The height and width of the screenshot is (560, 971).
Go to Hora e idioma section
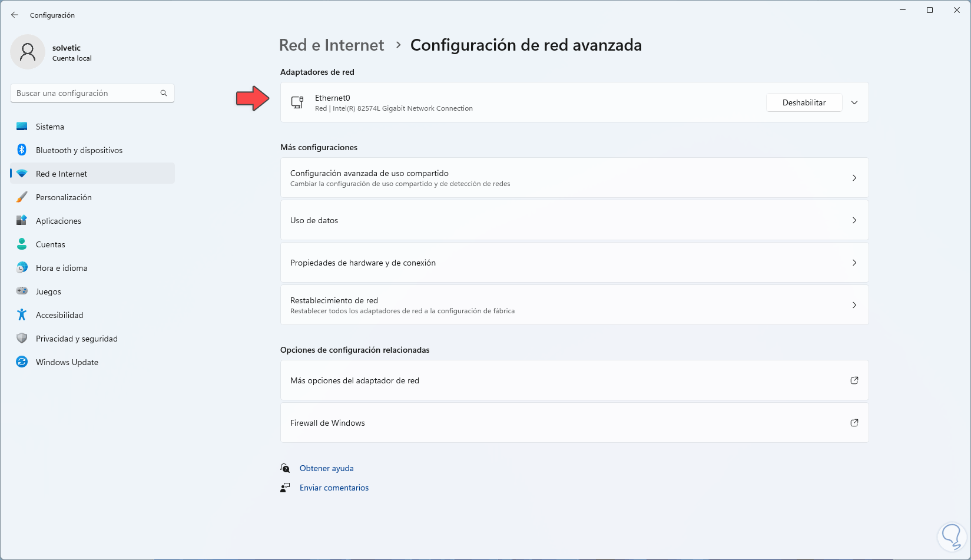tap(61, 268)
